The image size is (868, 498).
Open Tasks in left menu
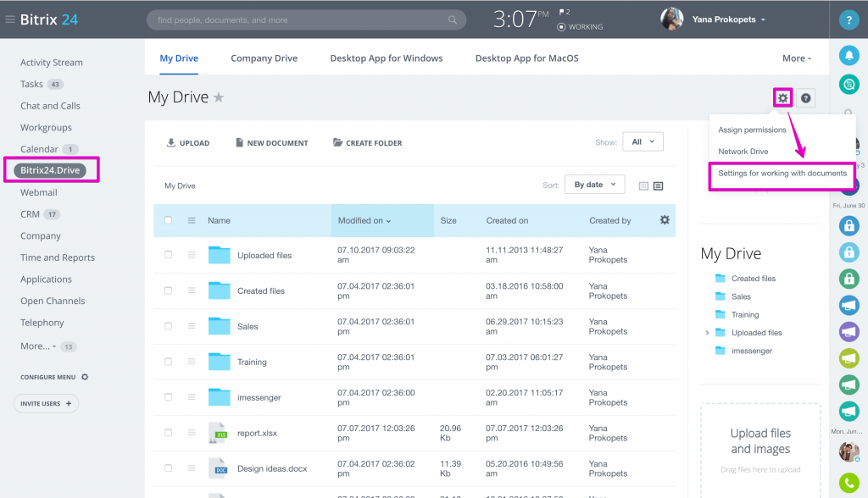pyautogui.click(x=31, y=84)
